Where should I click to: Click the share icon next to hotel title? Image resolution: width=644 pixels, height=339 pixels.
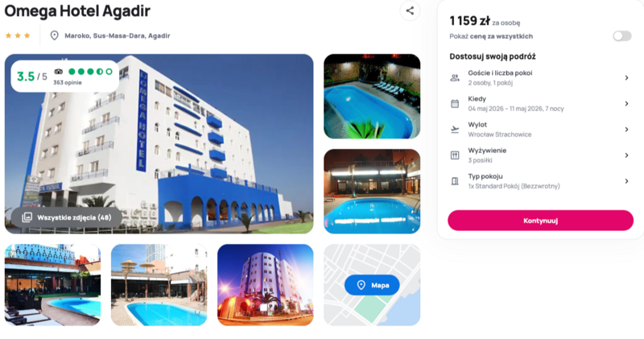(410, 10)
